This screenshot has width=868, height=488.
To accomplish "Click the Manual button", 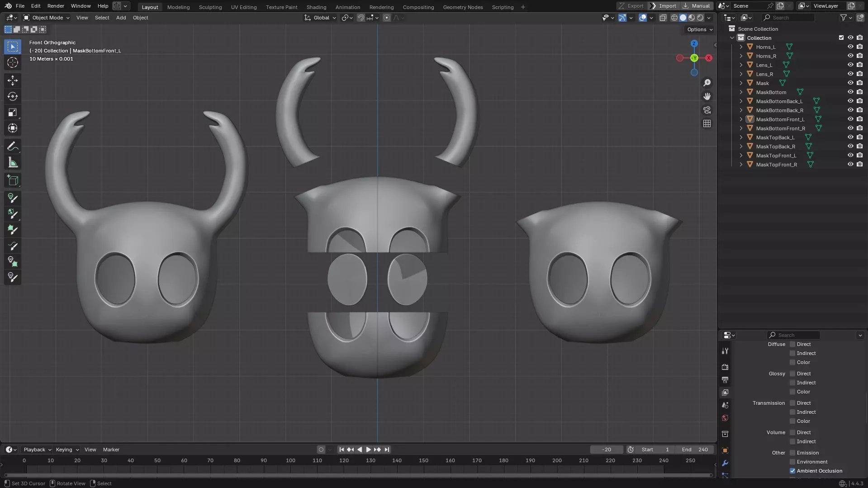I will (x=697, y=6).
